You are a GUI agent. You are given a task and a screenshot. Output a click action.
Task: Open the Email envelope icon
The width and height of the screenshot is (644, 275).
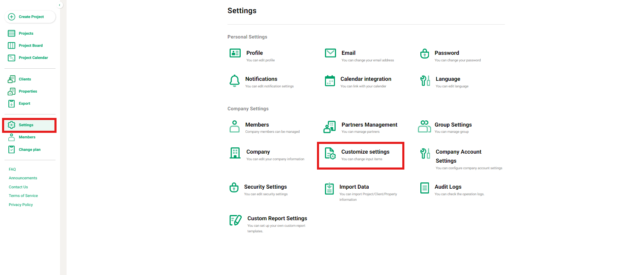[x=330, y=53]
